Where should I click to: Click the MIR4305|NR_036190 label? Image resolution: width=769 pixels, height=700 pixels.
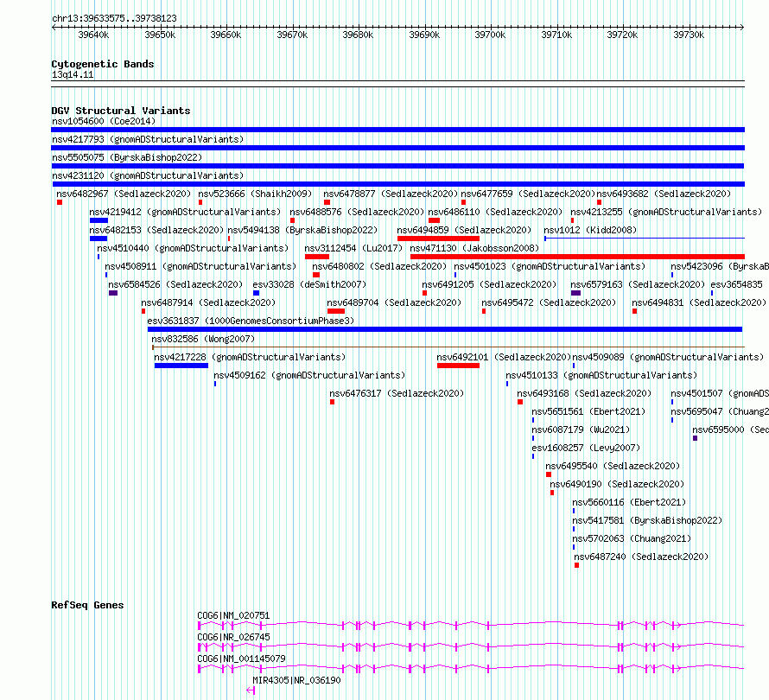click(296, 680)
